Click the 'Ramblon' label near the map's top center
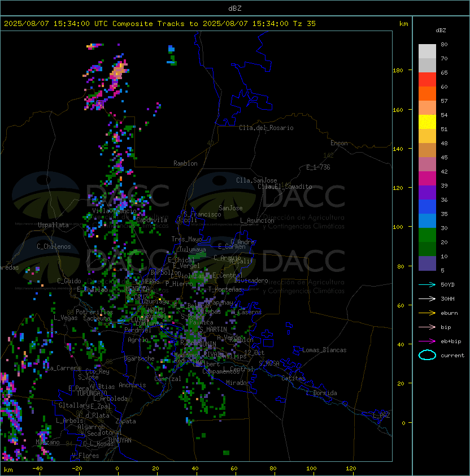This screenshot has height=476, width=470. point(185,163)
